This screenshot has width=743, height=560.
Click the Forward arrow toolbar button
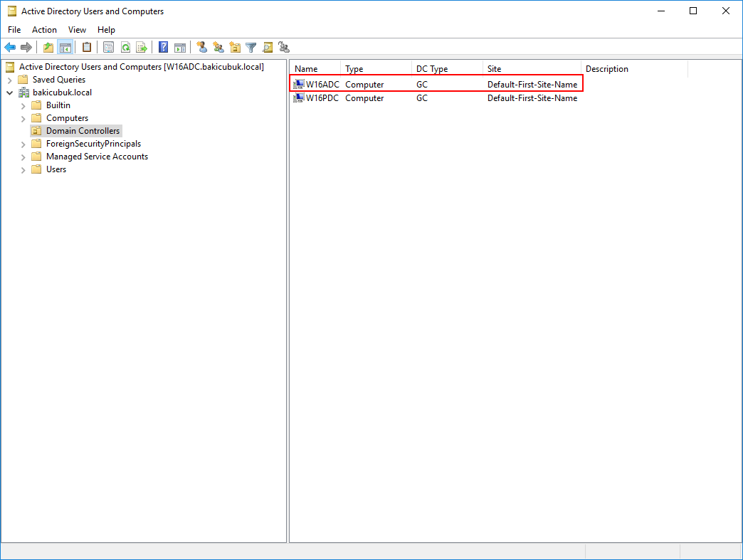coord(26,48)
